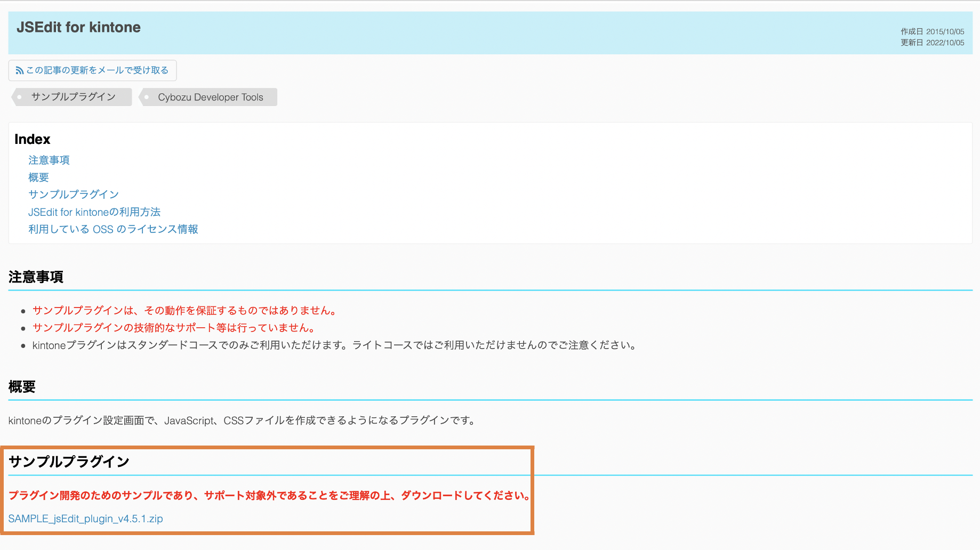Go to 概要 via Index link
980x550 pixels.
pyautogui.click(x=38, y=177)
